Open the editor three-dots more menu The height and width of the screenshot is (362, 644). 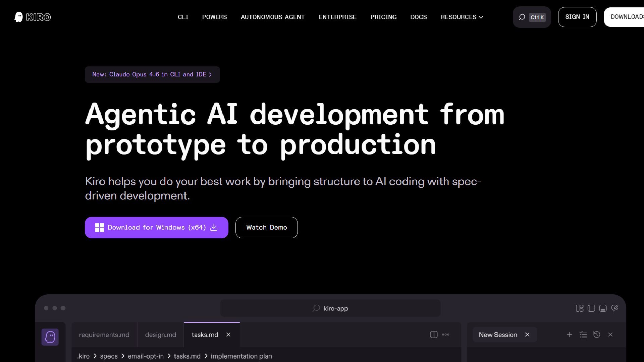tap(446, 335)
